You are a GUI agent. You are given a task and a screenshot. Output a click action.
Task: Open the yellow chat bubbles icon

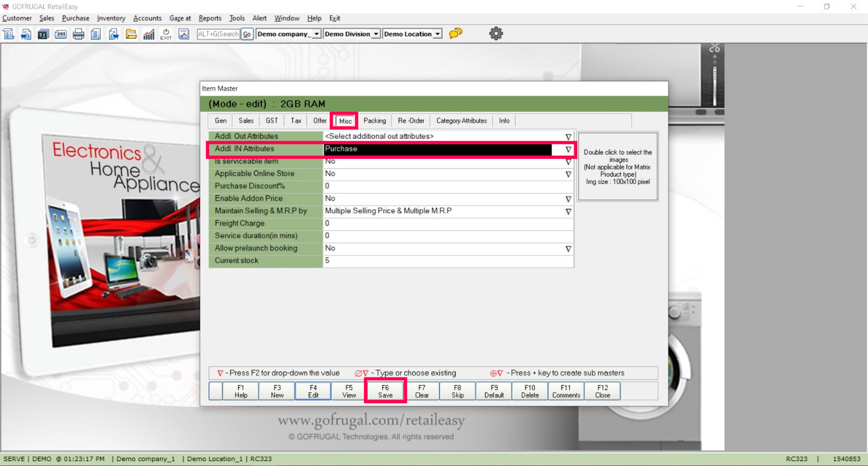point(456,33)
